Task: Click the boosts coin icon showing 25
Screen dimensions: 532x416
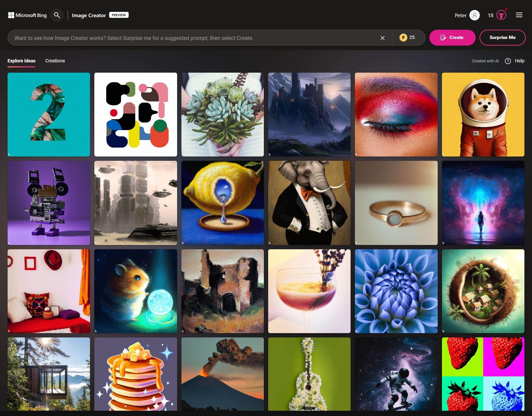Action: coord(403,38)
